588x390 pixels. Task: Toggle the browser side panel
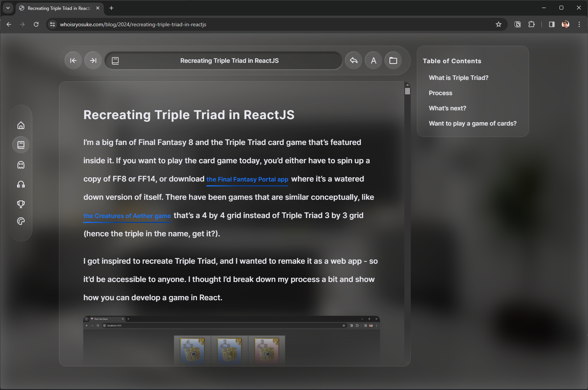pyautogui.click(x=551, y=24)
